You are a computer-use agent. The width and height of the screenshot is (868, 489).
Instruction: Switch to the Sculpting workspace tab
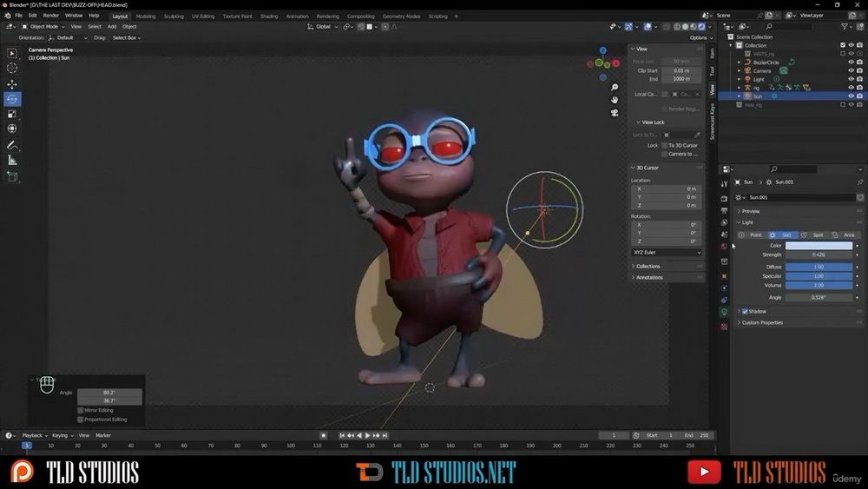[x=174, y=16]
